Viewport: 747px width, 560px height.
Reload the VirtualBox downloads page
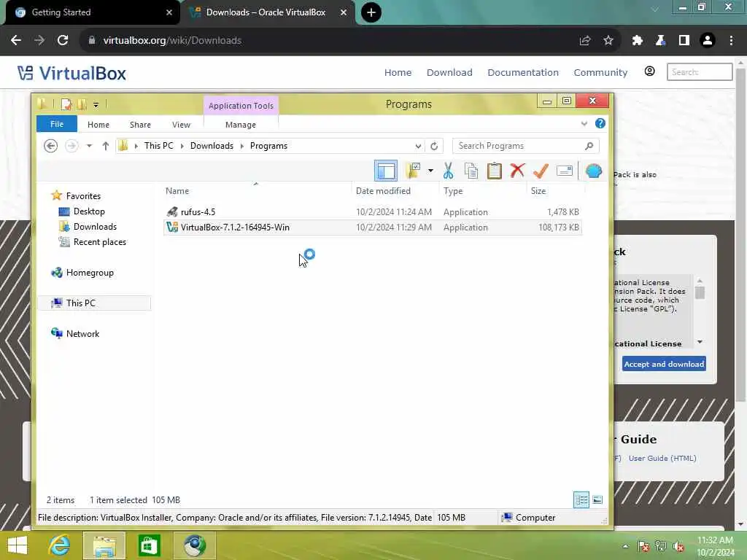(63, 41)
